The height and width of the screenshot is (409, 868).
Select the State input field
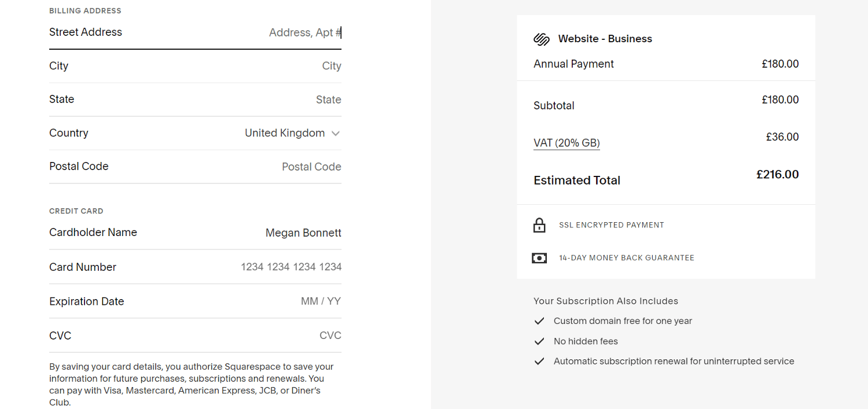click(x=260, y=100)
